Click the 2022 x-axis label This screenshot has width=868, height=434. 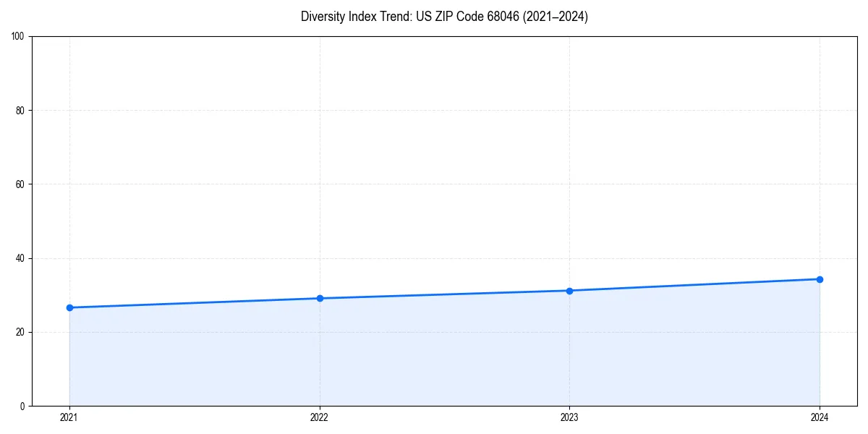click(x=319, y=417)
